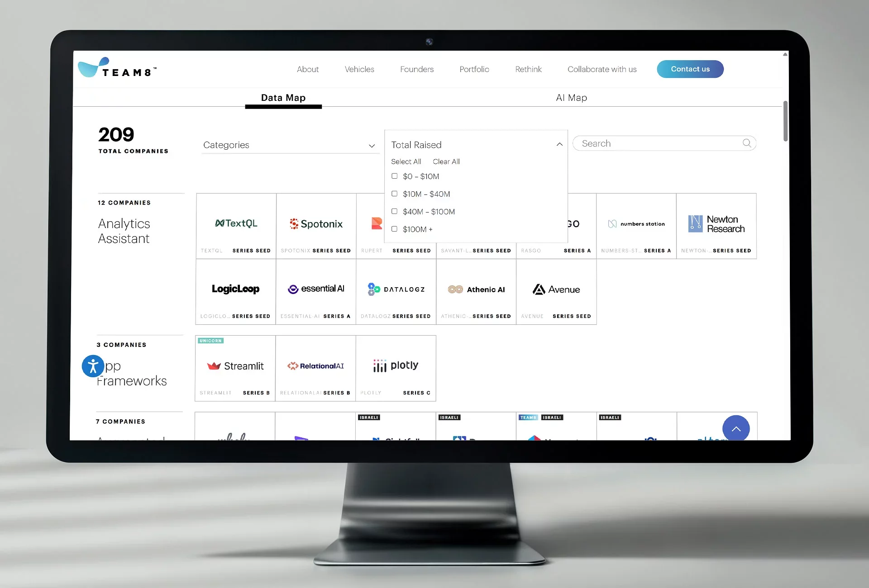869x588 pixels.
Task: Click into the Search field
Action: [x=656, y=143]
